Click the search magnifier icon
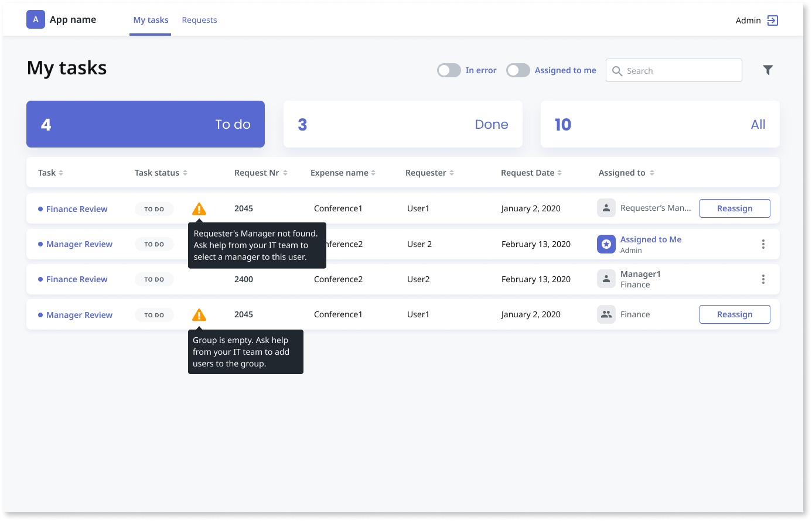812x521 pixels. point(617,71)
